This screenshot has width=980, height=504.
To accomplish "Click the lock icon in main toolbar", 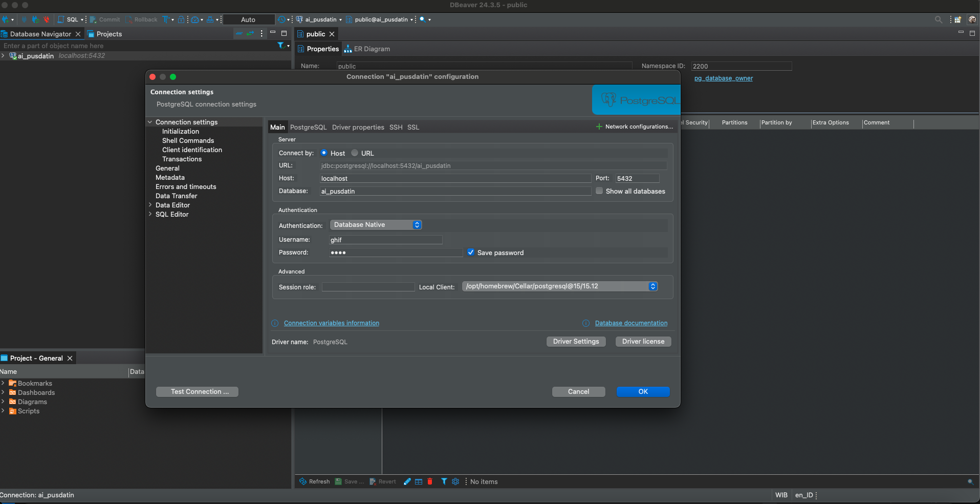I will [x=181, y=19].
